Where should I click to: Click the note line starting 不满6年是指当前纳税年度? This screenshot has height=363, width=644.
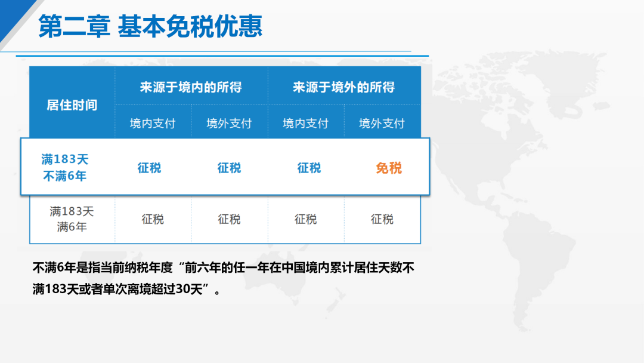(x=224, y=268)
